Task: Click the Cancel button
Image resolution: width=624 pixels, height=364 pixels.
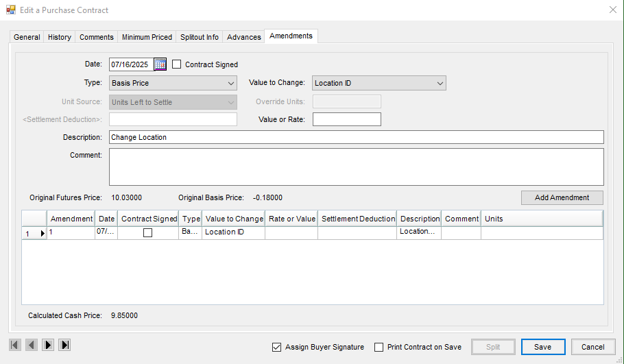Action: coord(592,347)
